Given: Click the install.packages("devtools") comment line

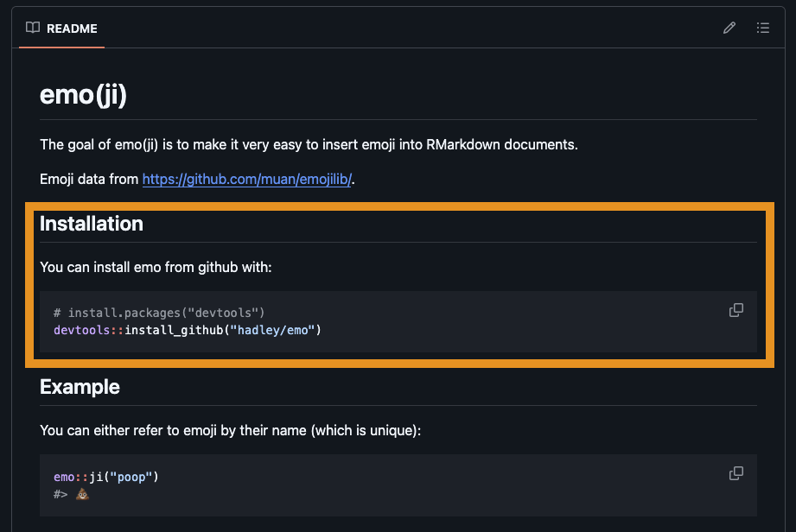Looking at the screenshot, I should point(159,312).
